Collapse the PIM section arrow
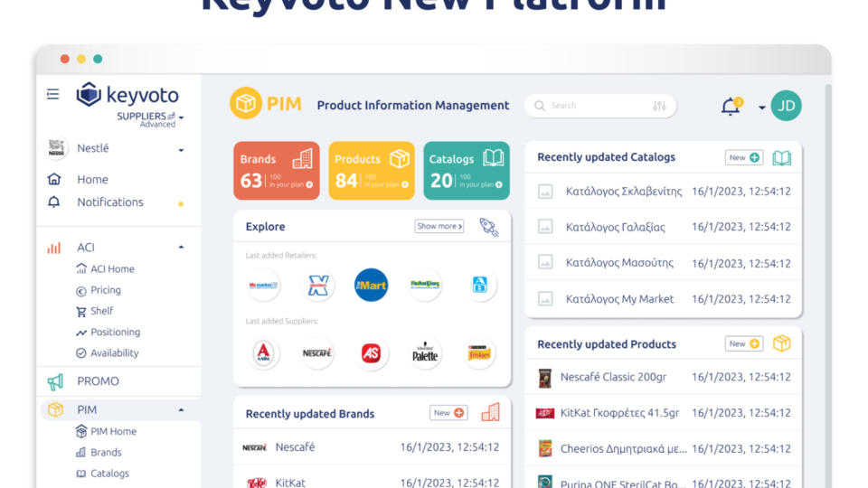The width and height of the screenshot is (868, 488). (181, 410)
